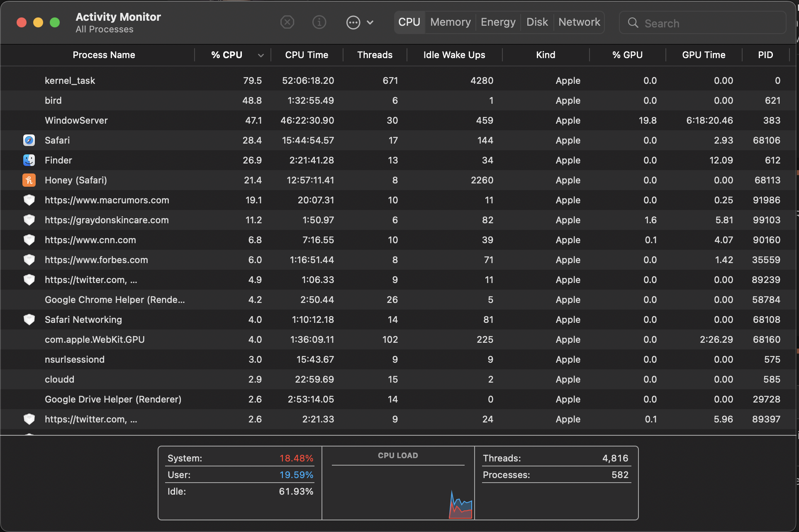Switch to the Memory tab
Image resolution: width=799 pixels, height=532 pixels.
coord(450,22)
